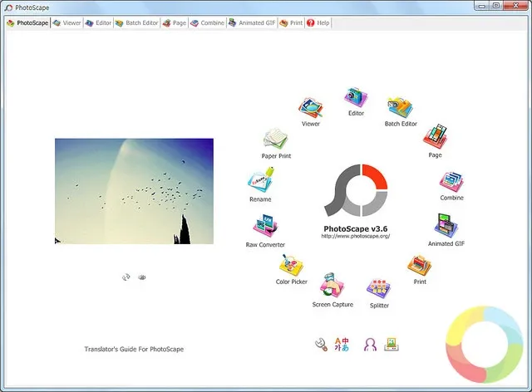Open the Page icon in the circle
Image resolution: width=532 pixels, height=392 pixels.
point(435,136)
